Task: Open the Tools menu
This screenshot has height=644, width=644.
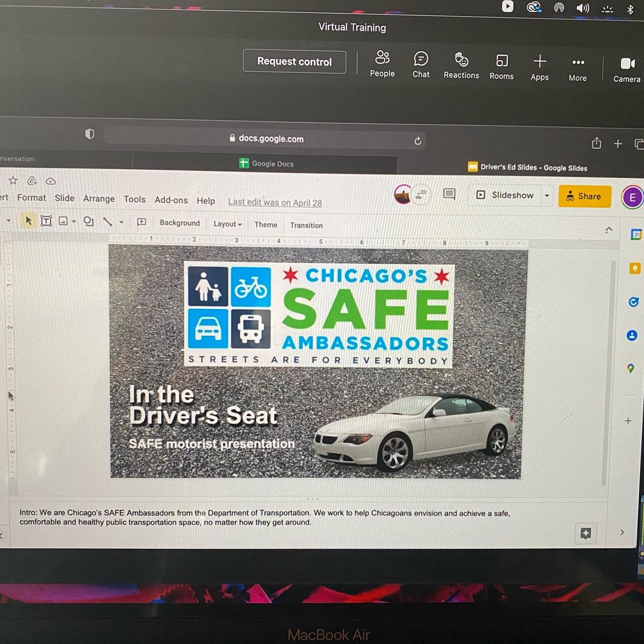Action: click(x=134, y=199)
